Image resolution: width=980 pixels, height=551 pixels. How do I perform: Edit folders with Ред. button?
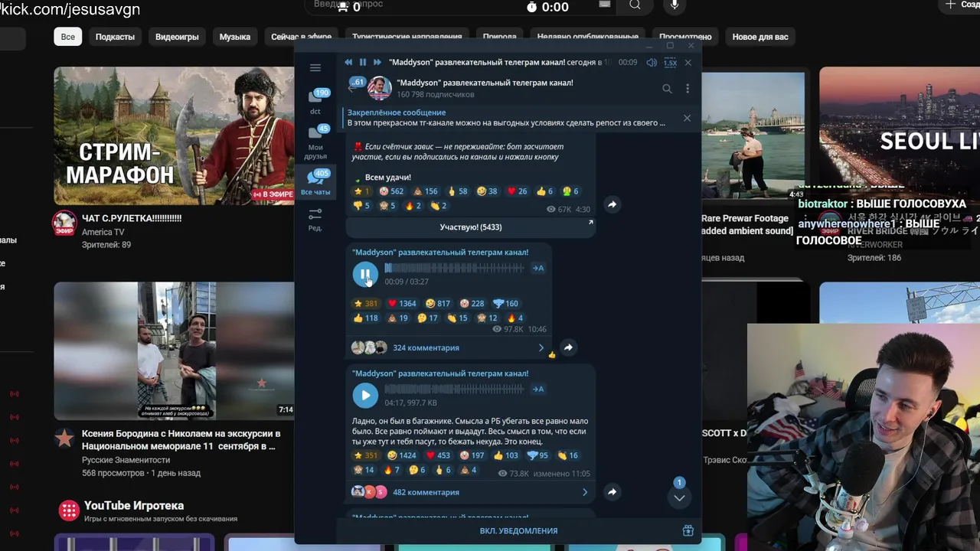[315, 219]
